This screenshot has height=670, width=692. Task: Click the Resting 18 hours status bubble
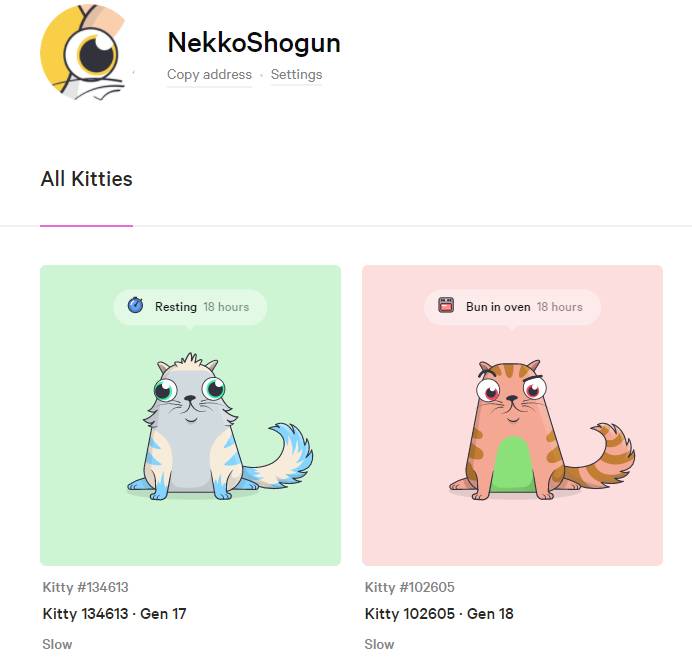click(190, 307)
